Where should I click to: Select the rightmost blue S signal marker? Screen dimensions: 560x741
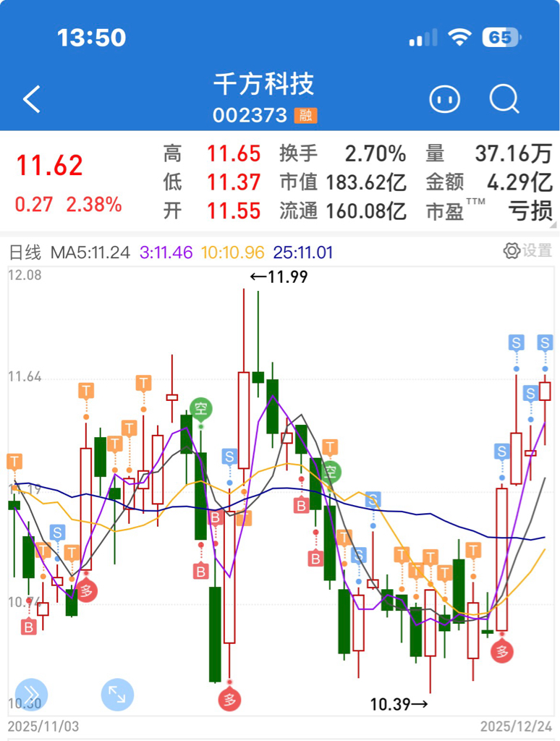coord(545,342)
